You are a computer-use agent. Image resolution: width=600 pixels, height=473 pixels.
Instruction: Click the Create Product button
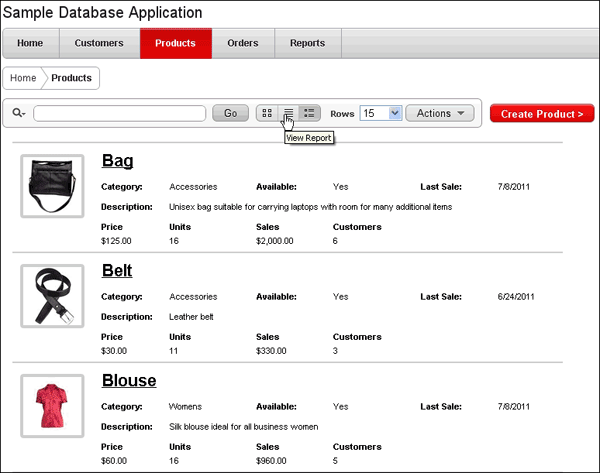click(542, 114)
